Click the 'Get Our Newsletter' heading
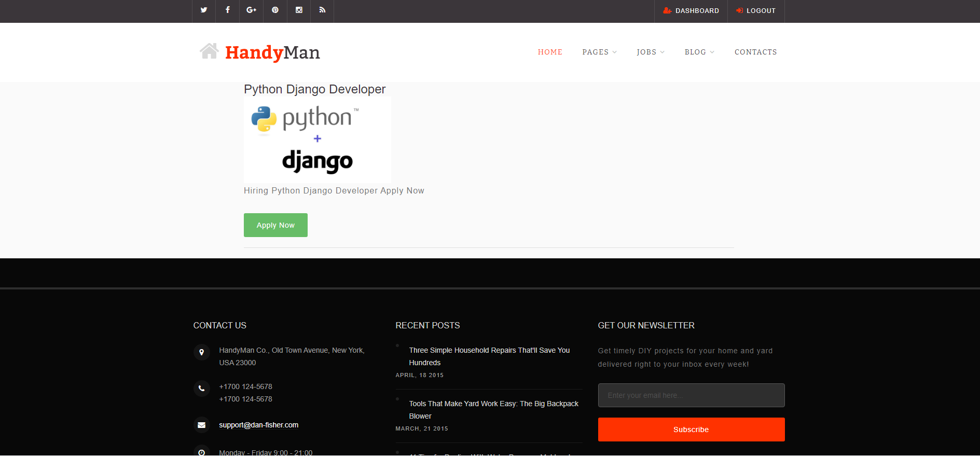Image resolution: width=980 pixels, height=457 pixels. pyautogui.click(x=646, y=325)
